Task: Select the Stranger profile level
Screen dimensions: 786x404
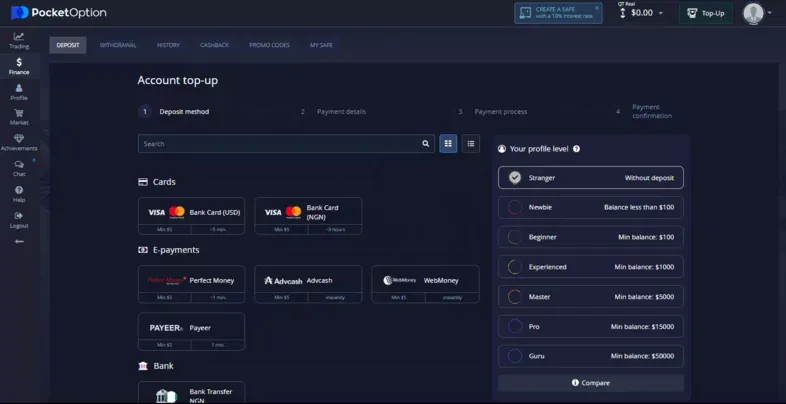Action: pyautogui.click(x=591, y=177)
